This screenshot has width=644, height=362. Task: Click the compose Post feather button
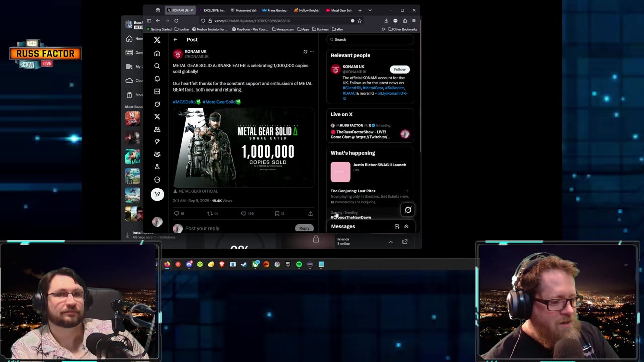[157, 194]
